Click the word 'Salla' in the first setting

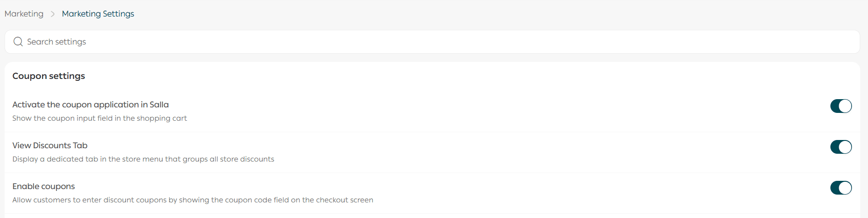[x=159, y=105]
